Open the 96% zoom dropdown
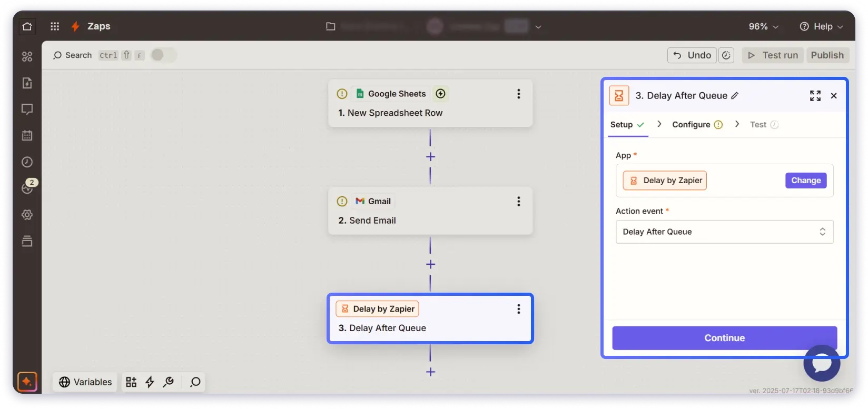Image resolution: width=868 pixels, height=409 pixels. (763, 26)
